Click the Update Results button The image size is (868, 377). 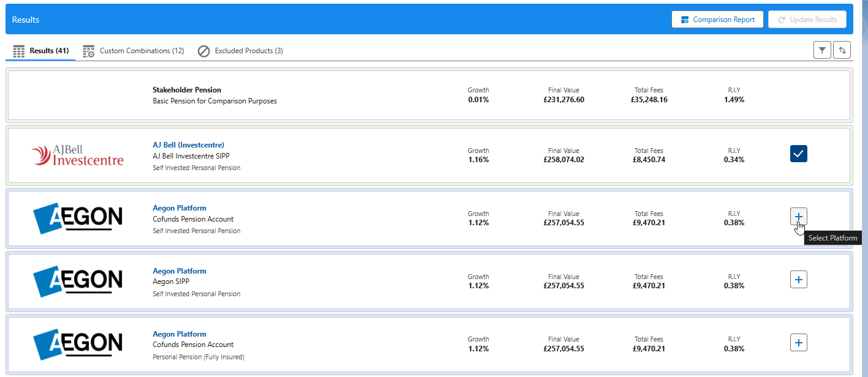tap(807, 20)
